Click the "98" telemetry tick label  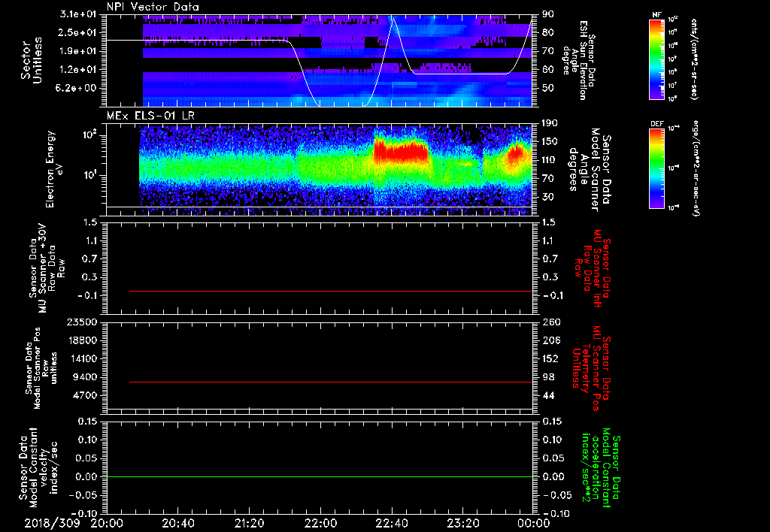pos(548,377)
